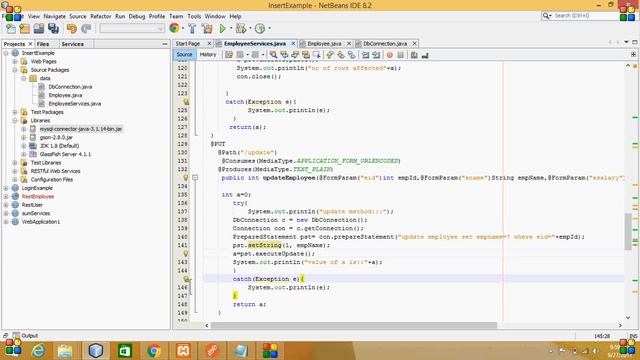The height and width of the screenshot is (360, 640).
Task: Click the Uncomment code icon
Action: 425,55
